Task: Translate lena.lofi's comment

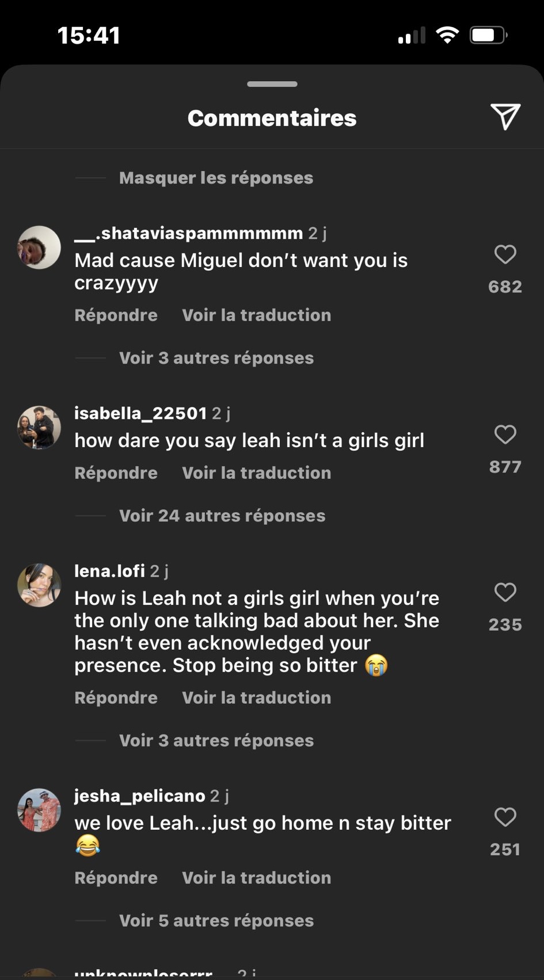Action: click(257, 698)
